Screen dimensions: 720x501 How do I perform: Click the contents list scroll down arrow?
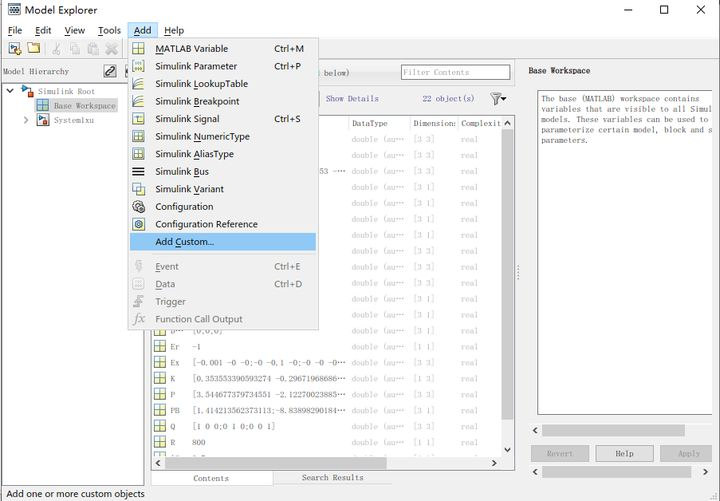click(x=507, y=450)
